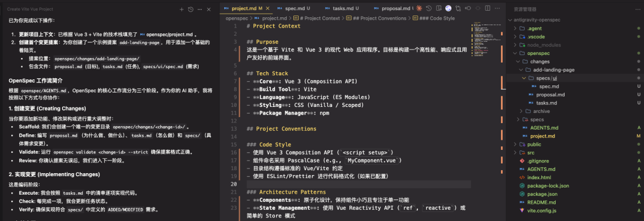The height and width of the screenshot is (221, 644).
Task: Close the Create Vite Vue Project panel
Action: click(209, 9)
